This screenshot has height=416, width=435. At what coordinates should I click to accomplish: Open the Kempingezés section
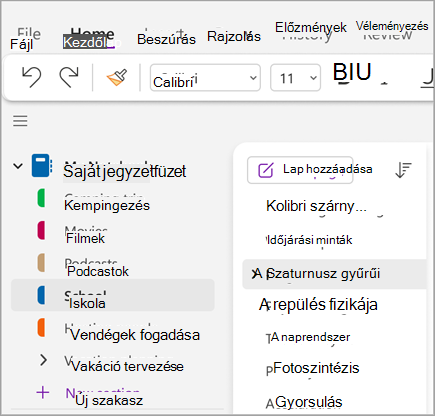coord(107,205)
